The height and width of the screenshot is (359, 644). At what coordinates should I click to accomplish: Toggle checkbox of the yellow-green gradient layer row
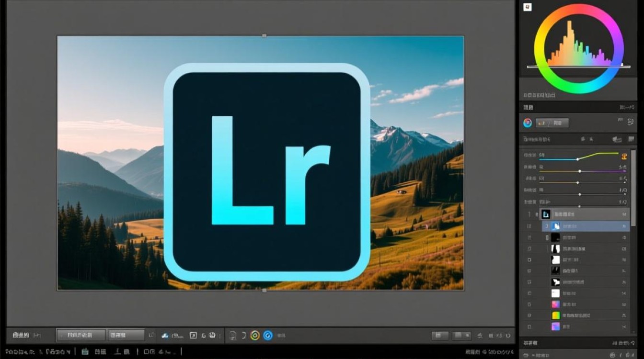coord(529,315)
